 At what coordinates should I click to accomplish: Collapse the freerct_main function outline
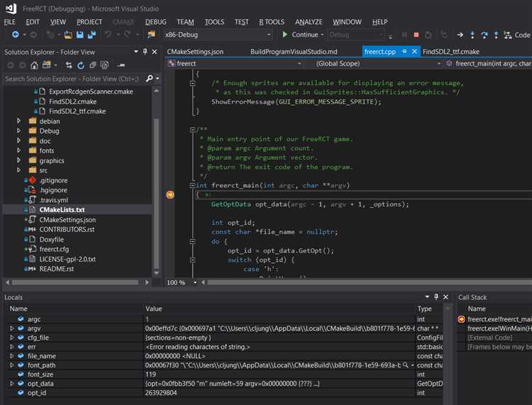pos(192,186)
